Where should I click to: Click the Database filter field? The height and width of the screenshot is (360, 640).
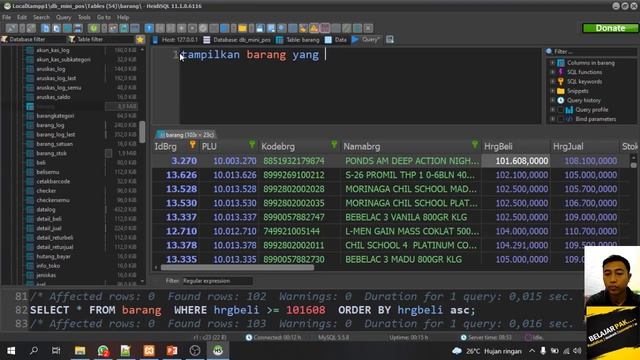click(x=33, y=40)
